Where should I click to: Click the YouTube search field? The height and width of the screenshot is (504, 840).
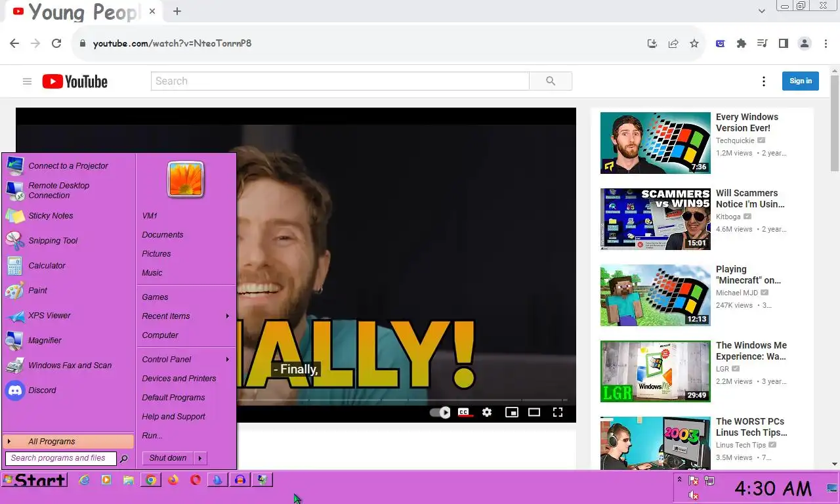[x=340, y=81]
